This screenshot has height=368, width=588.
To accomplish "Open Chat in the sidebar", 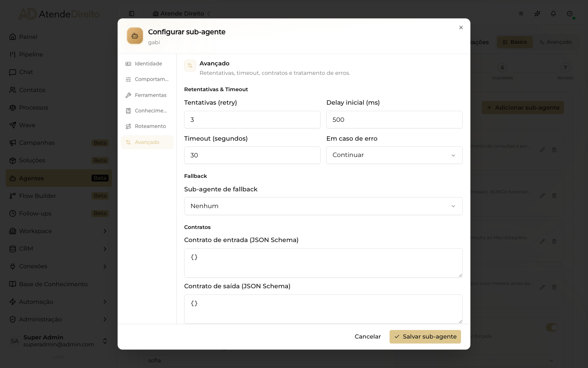I will (58, 72).
